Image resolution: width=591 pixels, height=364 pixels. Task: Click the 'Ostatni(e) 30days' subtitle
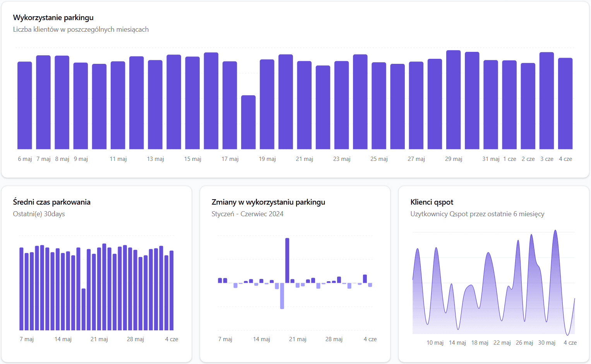point(39,214)
